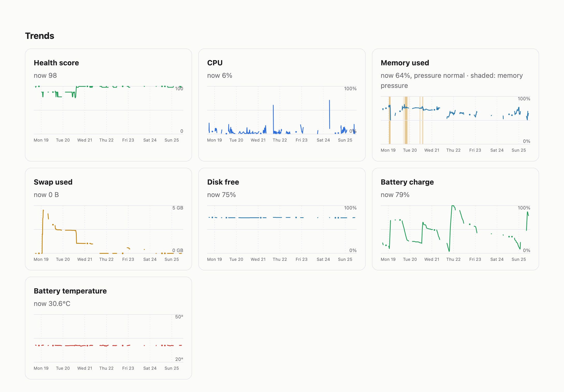Click the Disk free card title
The width and height of the screenshot is (564, 392).
223,182
